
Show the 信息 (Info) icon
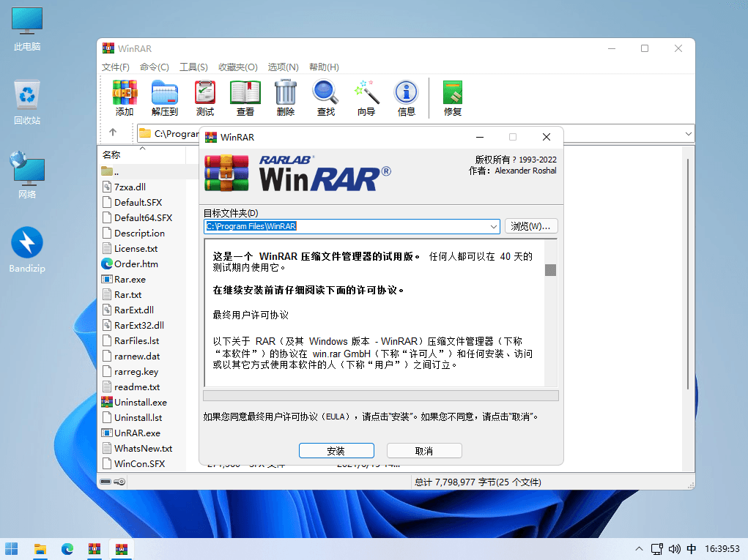tap(407, 98)
